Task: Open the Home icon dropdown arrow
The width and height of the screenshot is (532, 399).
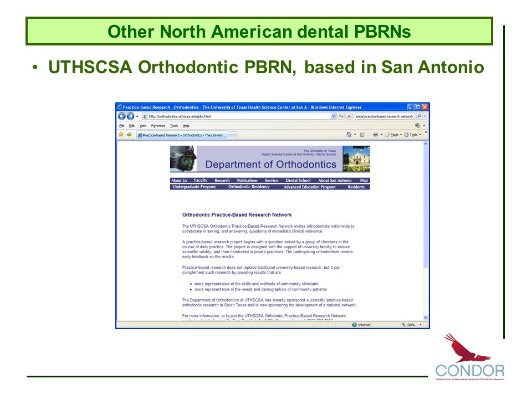Action: 355,135
